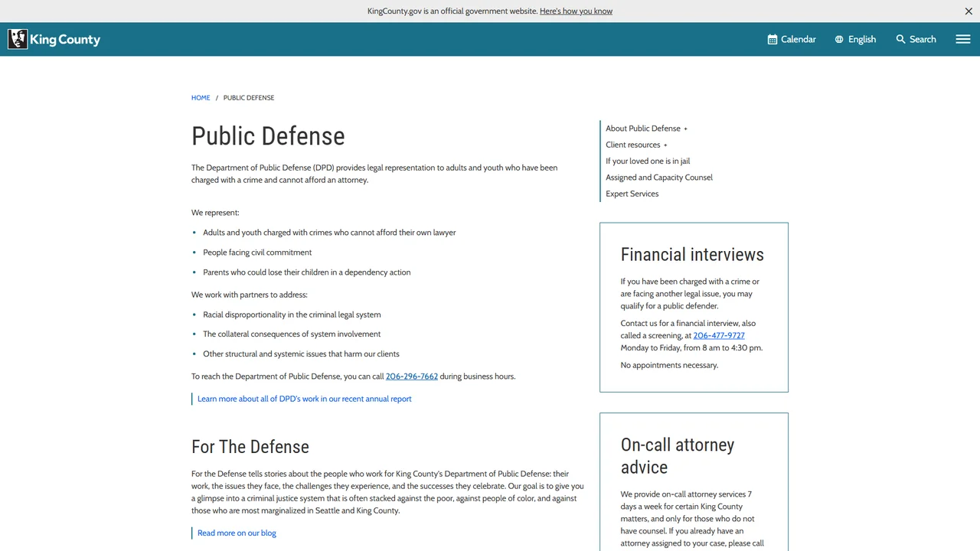Click the "For The Defense" heading
This screenshot has width=980, height=551.
point(250,447)
